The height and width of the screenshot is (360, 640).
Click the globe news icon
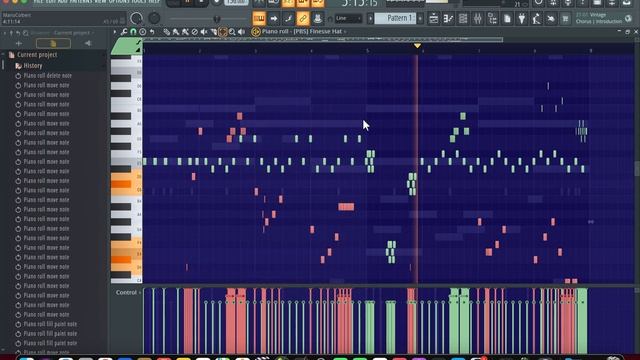point(628,18)
